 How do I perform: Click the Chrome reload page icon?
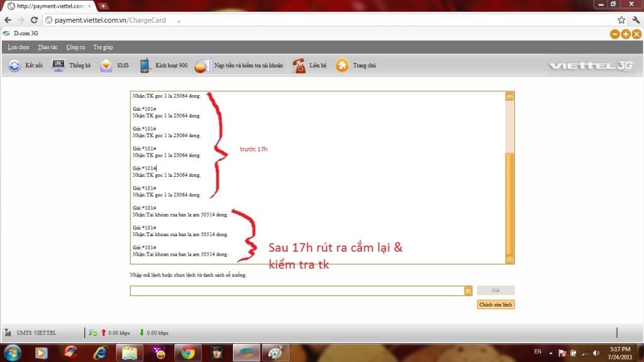tap(34, 20)
